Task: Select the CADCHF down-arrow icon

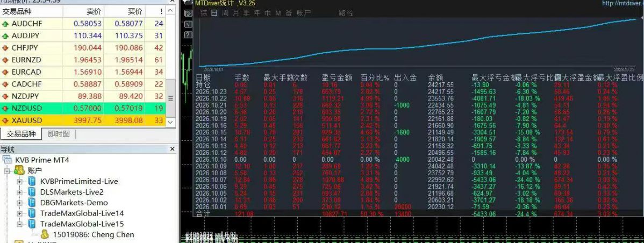Action: [x=5, y=84]
